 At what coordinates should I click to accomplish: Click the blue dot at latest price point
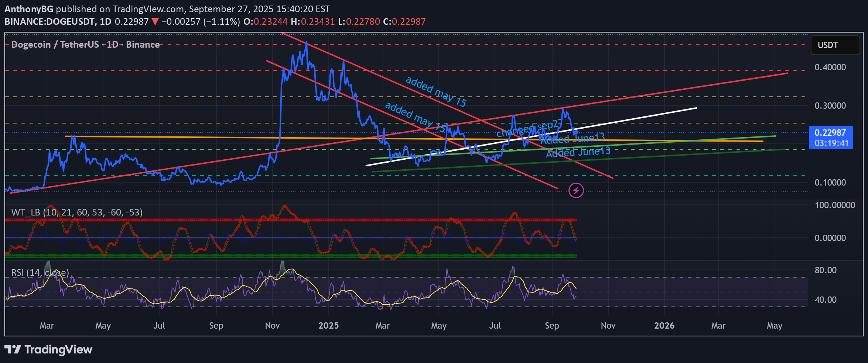575,132
